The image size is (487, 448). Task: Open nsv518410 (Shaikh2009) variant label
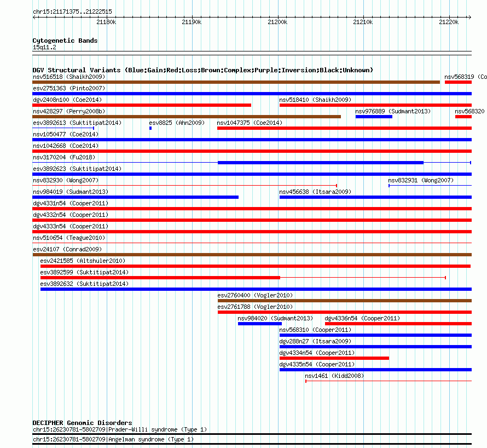point(315,100)
